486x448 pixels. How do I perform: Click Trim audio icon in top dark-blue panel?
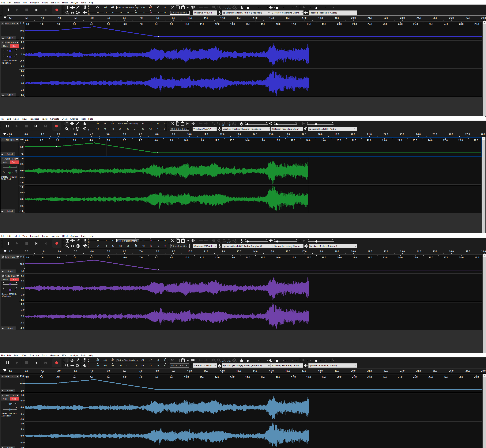188,7
